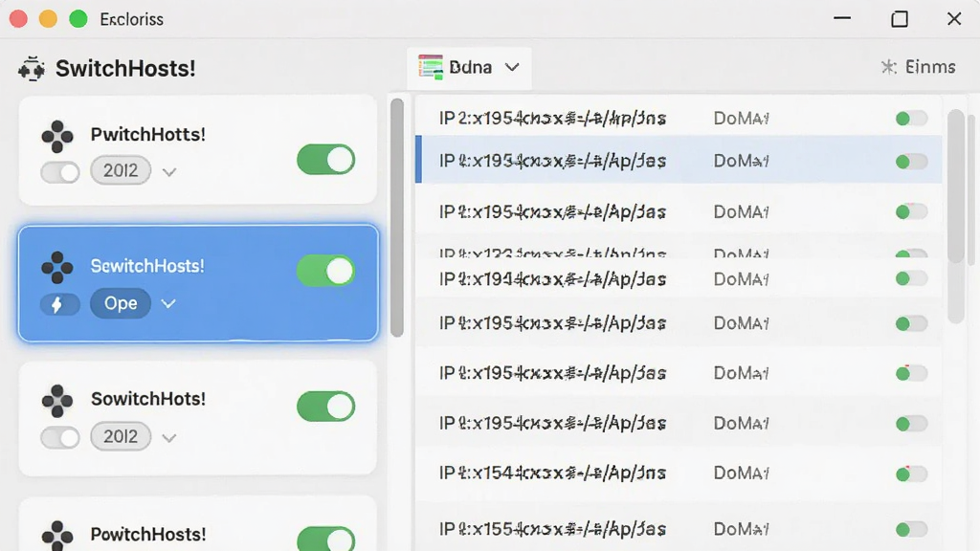Click the Ope pill button

121,303
